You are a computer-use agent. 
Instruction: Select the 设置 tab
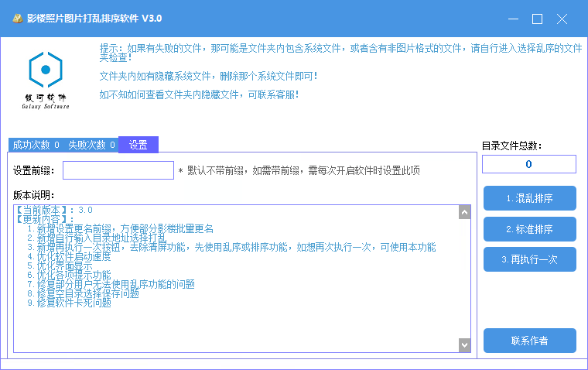tap(138, 145)
